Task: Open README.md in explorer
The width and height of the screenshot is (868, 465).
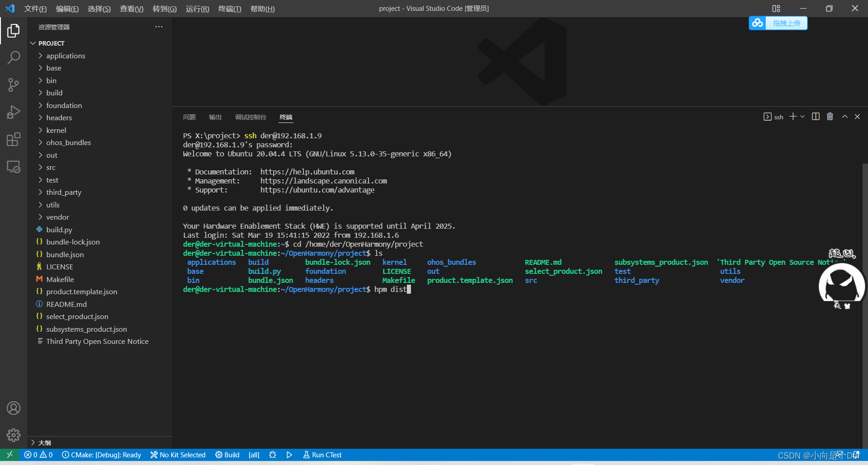Action: point(99,304)
